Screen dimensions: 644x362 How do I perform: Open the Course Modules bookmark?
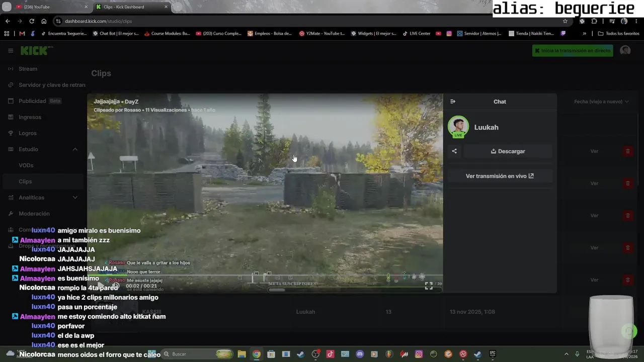pos(167,34)
